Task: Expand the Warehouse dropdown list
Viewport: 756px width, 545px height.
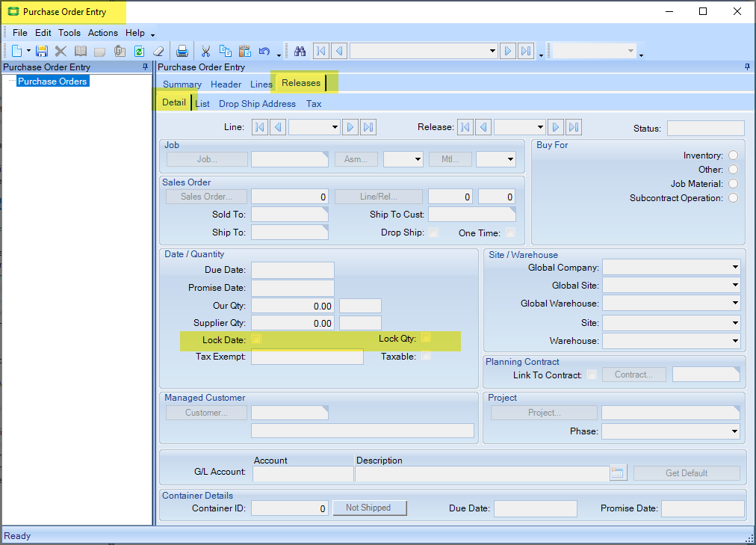Action: [x=735, y=341]
